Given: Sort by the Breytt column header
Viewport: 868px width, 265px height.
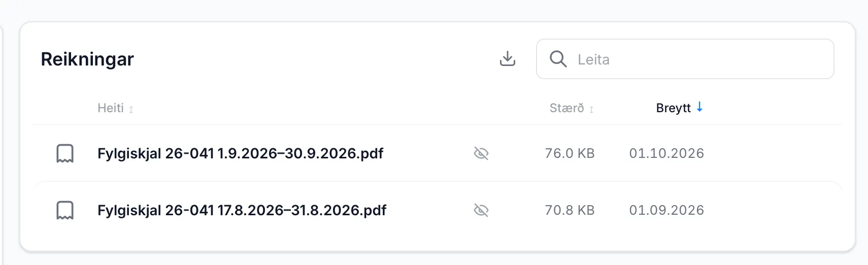Looking at the screenshot, I should click(x=673, y=108).
